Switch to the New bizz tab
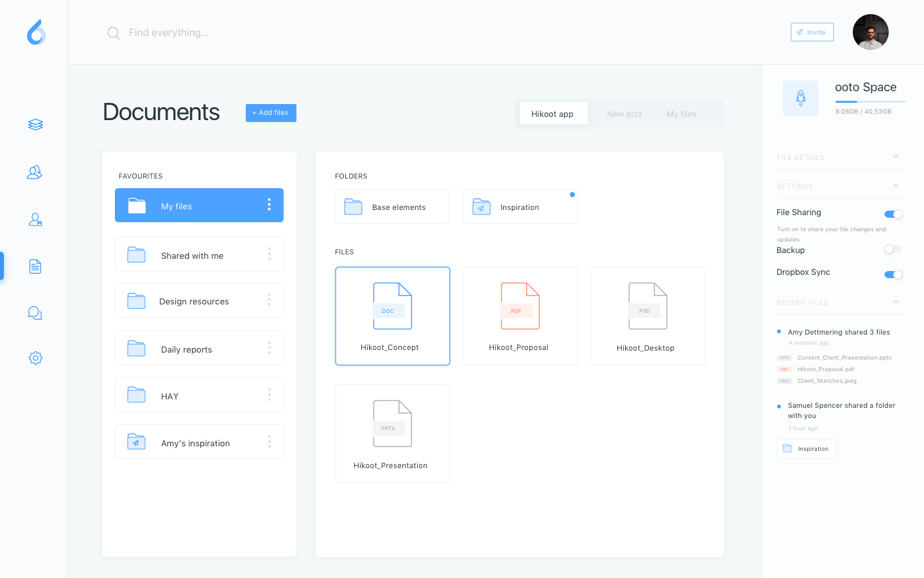This screenshot has height=578, width=924. coord(624,114)
